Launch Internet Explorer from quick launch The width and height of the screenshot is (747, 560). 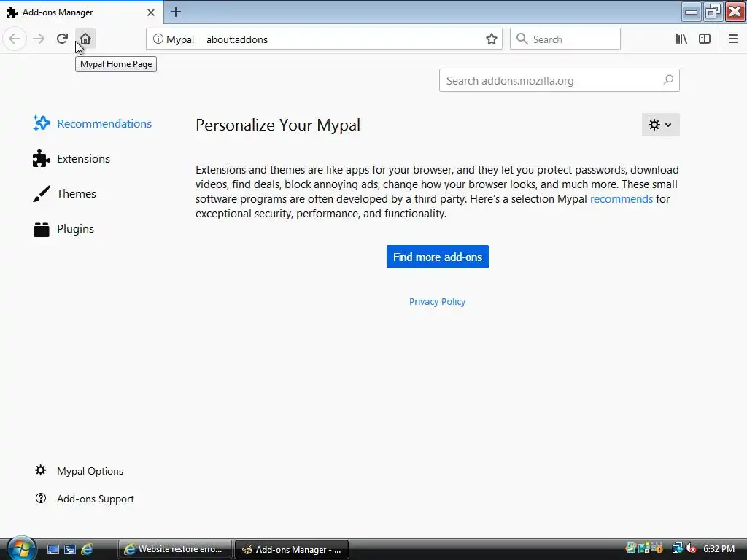(87, 550)
